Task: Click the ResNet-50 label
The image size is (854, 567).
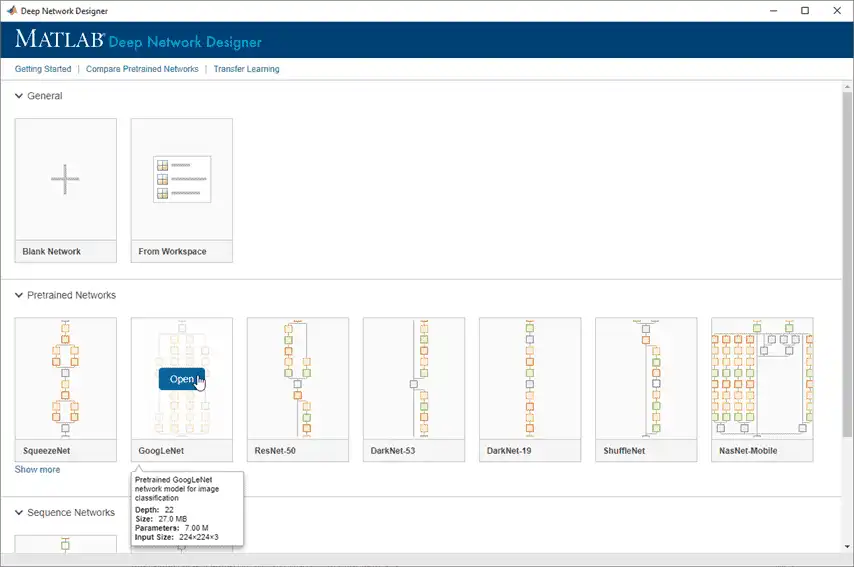Action: click(x=275, y=451)
